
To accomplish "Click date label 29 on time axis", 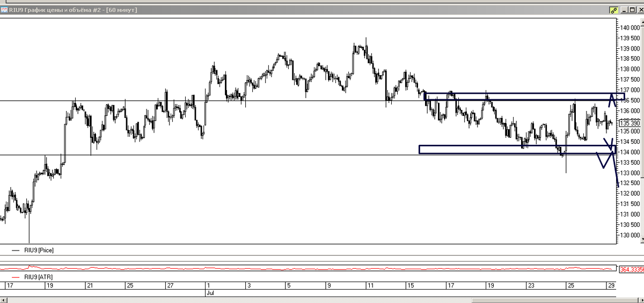I will pos(610,286).
